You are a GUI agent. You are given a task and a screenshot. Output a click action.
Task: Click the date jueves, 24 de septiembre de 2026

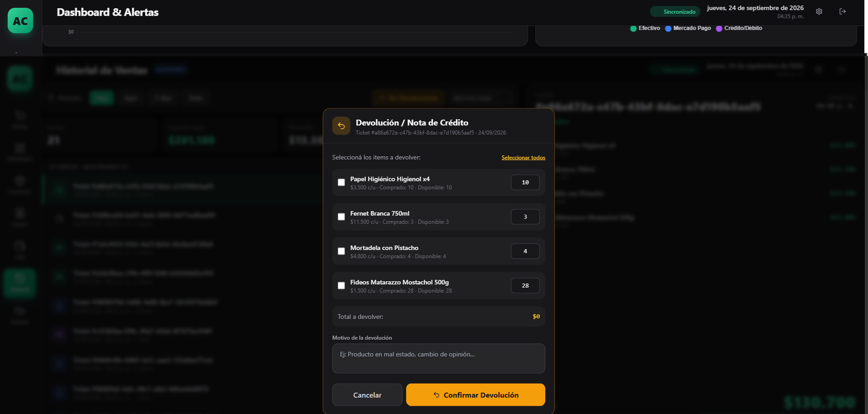click(755, 8)
